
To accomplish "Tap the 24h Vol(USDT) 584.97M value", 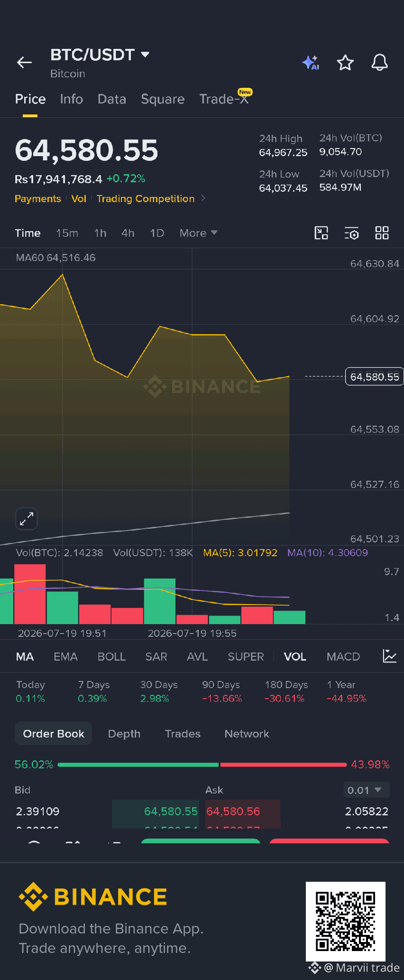I will pyautogui.click(x=340, y=187).
